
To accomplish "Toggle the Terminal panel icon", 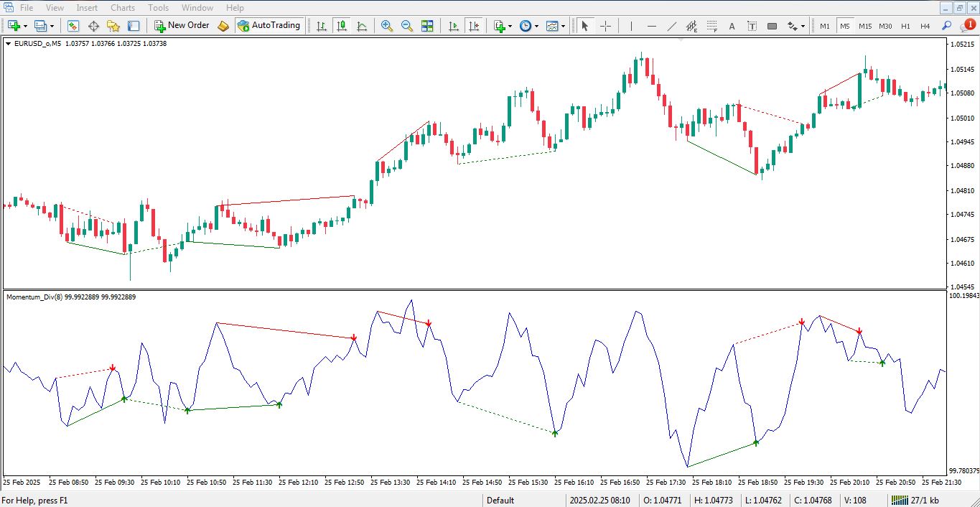I will click(x=134, y=26).
